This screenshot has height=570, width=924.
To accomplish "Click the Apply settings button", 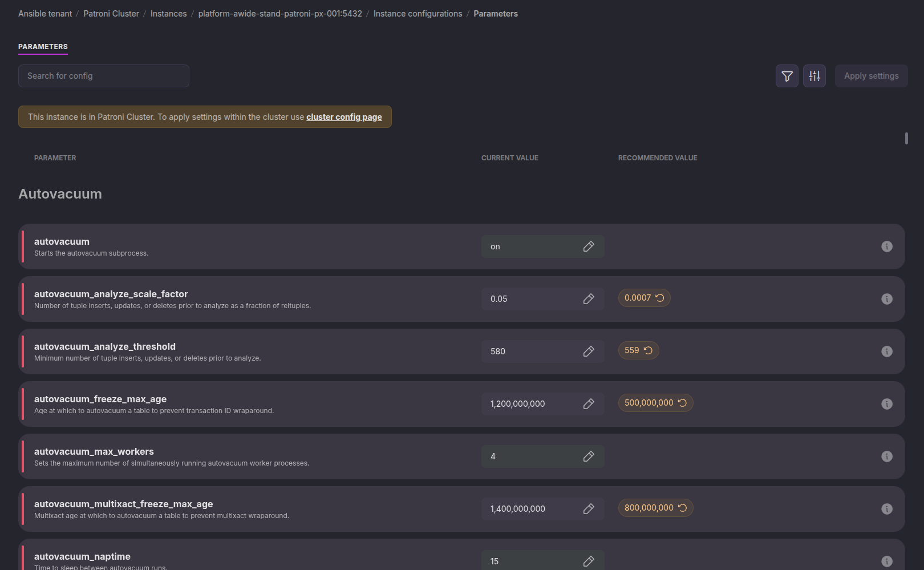I will click(x=871, y=75).
